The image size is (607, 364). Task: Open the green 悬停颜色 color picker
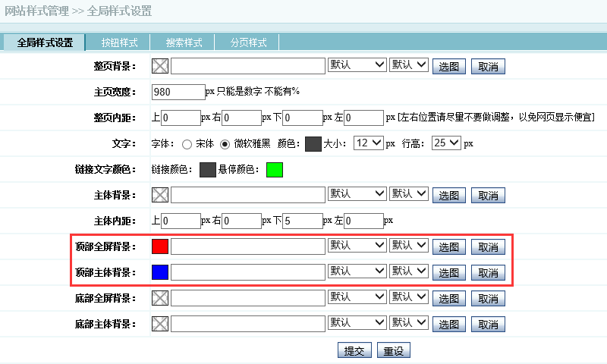[x=274, y=169]
